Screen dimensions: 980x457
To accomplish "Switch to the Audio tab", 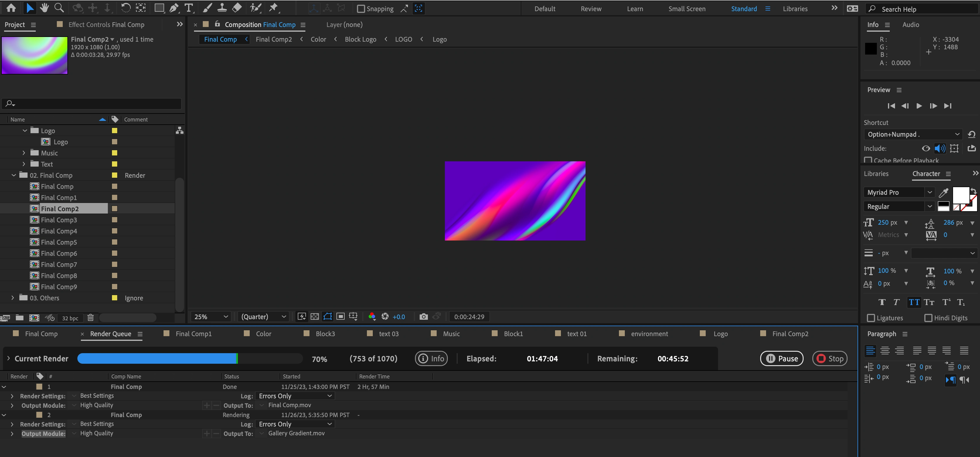I will [910, 24].
